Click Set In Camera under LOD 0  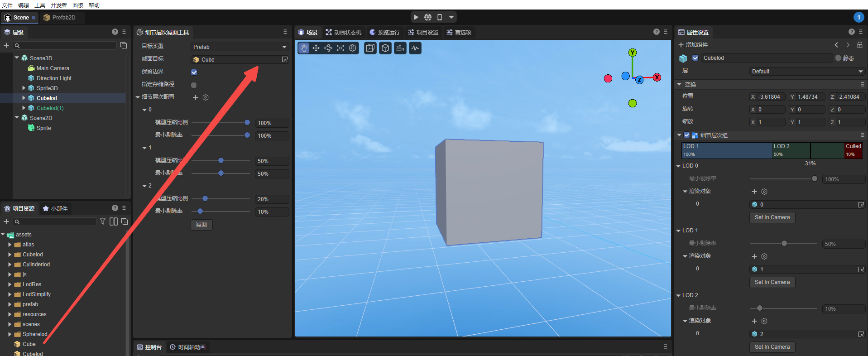pos(772,217)
